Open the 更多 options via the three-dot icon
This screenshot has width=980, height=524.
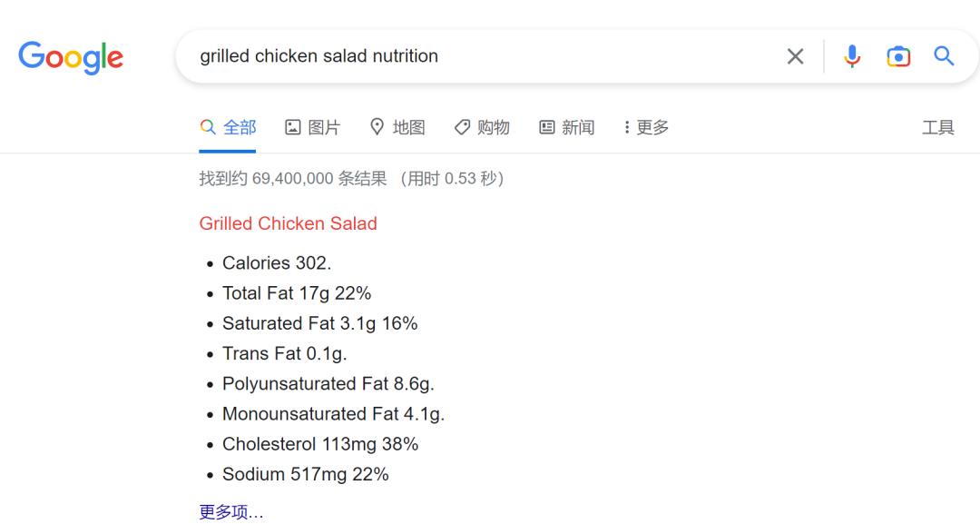628,126
